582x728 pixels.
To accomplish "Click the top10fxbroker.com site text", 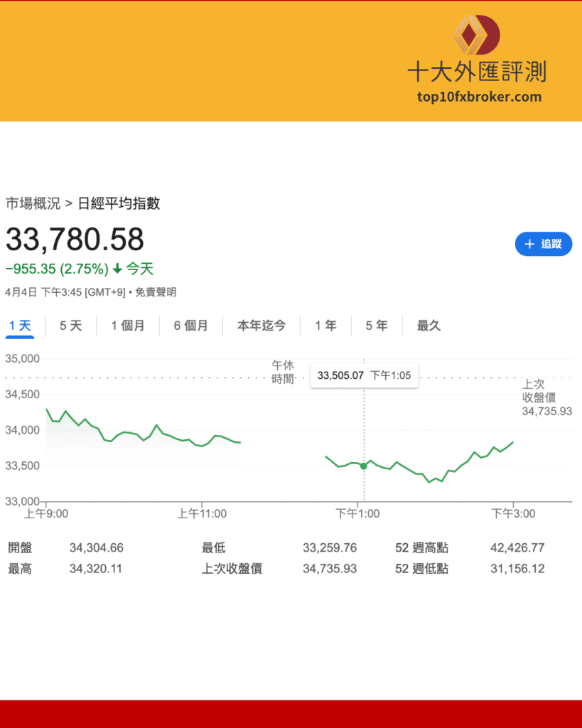I will [479, 97].
